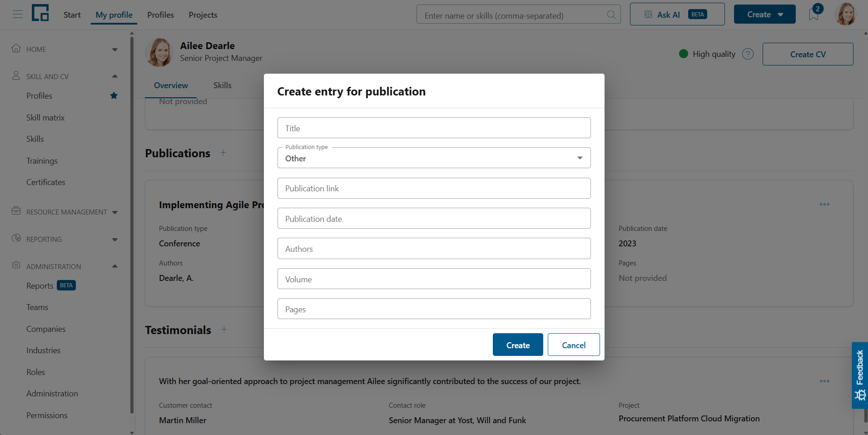Click the app logo icon
Image resolution: width=868 pixels, height=435 pixels.
pos(40,13)
